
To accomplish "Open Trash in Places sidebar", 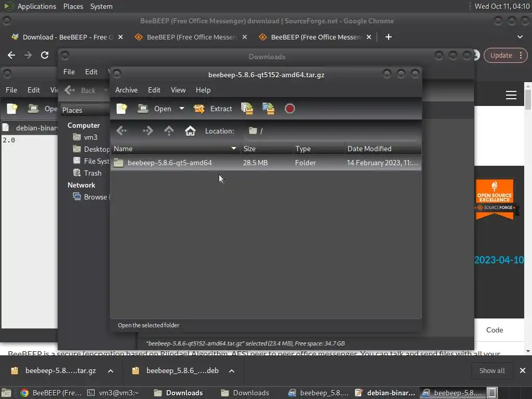I will click(87, 173).
